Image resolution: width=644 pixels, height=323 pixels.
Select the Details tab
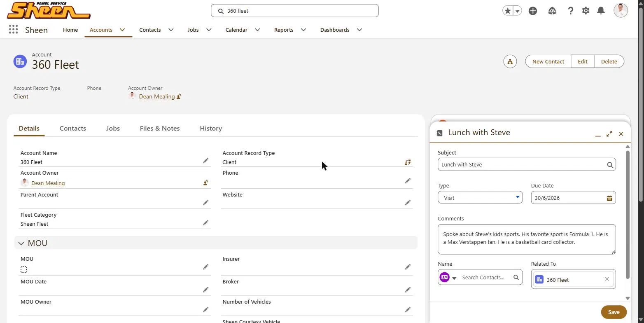pyautogui.click(x=29, y=128)
